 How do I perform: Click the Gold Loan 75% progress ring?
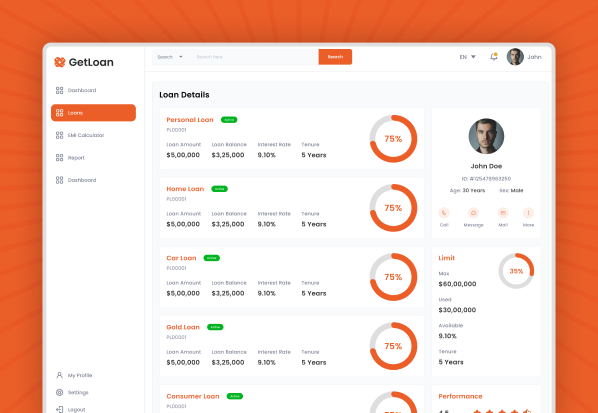click(x=393, y=346)
